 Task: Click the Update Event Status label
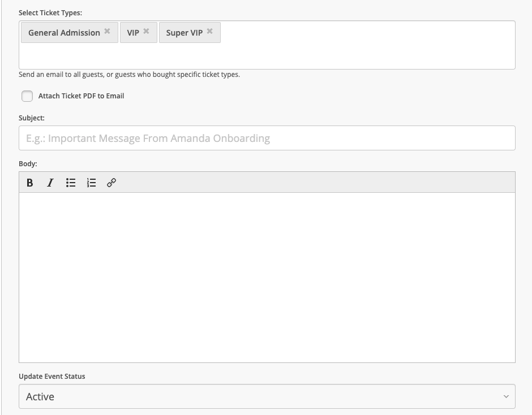click(x=52, y=377)
